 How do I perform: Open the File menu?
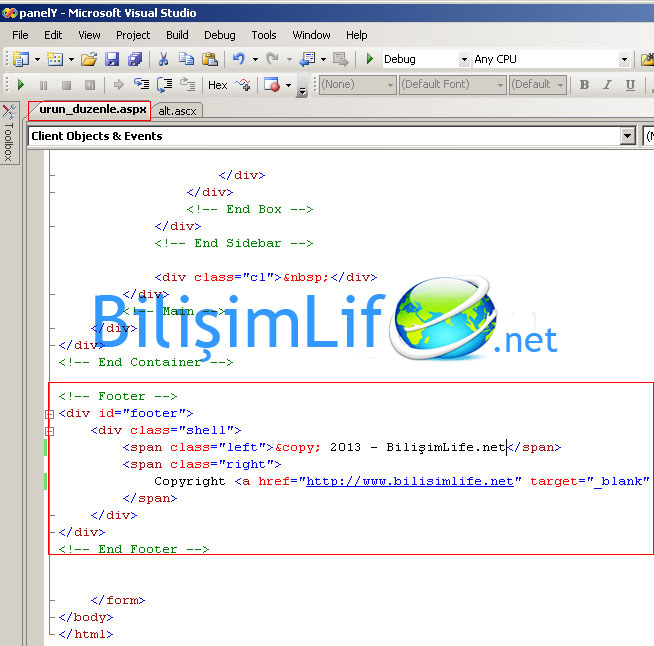point(20,35)
